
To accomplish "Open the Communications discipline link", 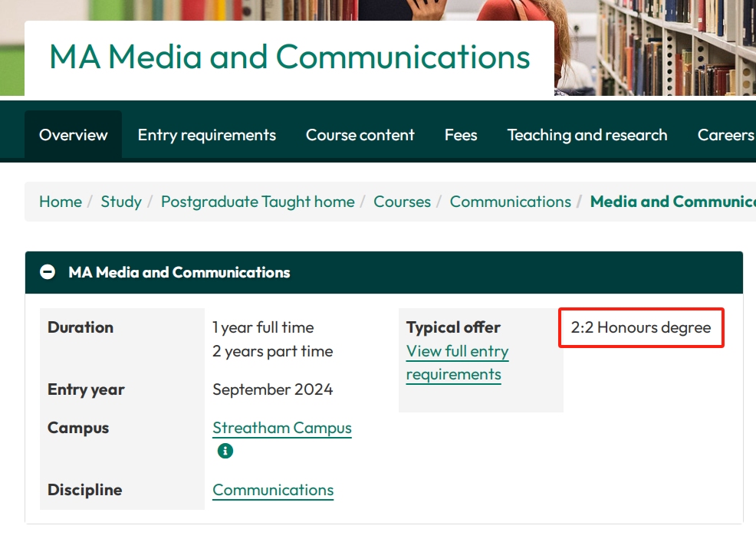I will (x=273, y=490).
